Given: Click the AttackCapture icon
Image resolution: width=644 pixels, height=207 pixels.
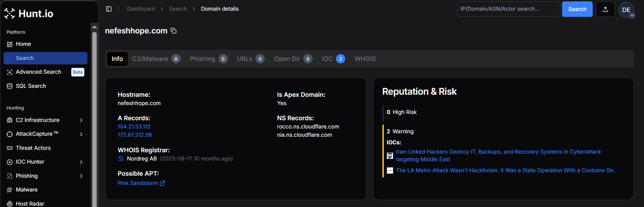Looking at the screenshot, I should click(10, 134).
